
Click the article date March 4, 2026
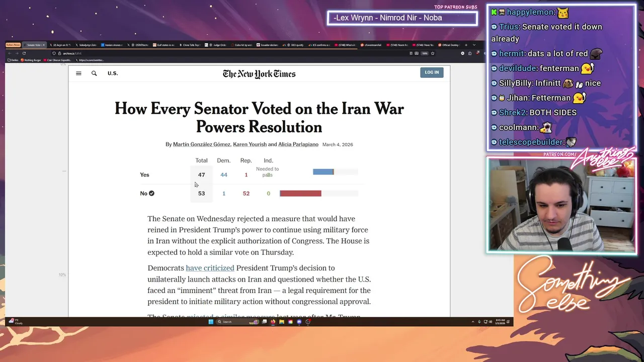tap(338, 144)
